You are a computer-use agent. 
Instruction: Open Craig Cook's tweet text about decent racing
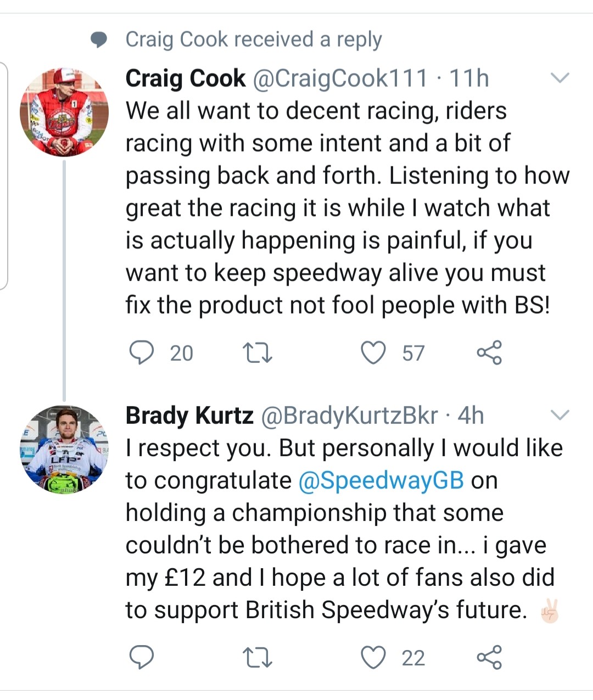pyautogui.click(x=348, y=208)
